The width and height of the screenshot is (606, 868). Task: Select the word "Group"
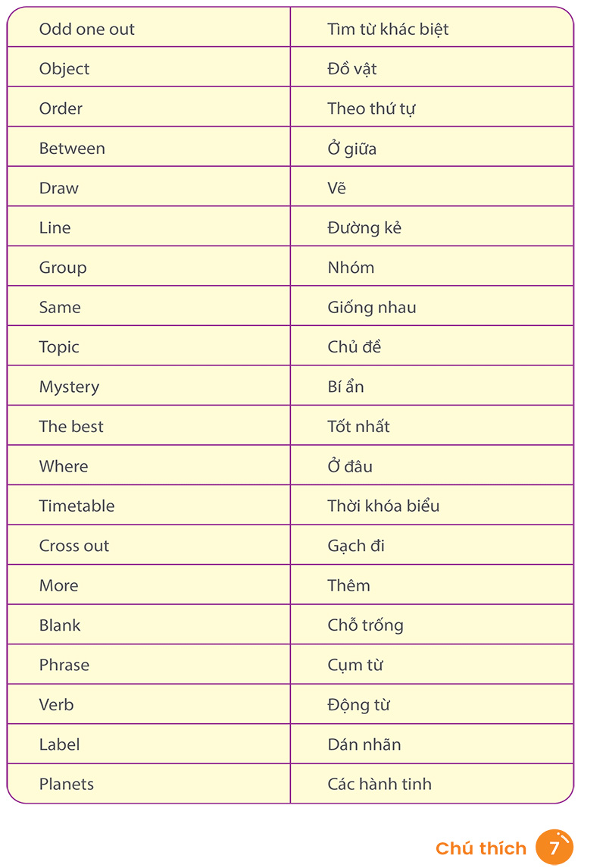(63, 268)
